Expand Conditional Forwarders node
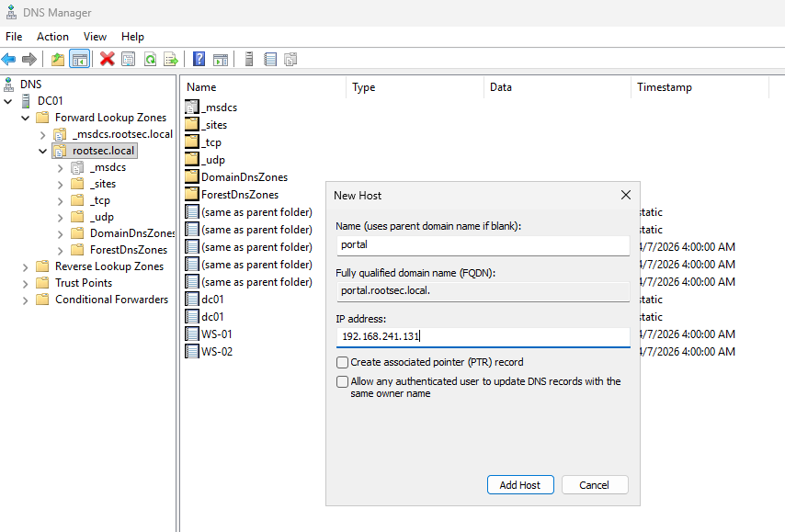Image resolution: width=785 pixels, height=532 pixels. tap(26, 300)
